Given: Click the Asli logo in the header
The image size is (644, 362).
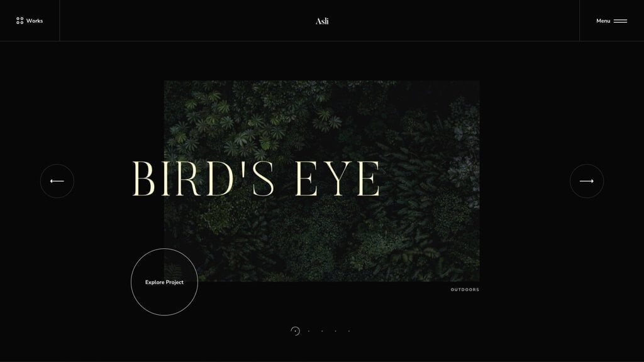Looking at the screenshot, I should [x=322, y=21].
